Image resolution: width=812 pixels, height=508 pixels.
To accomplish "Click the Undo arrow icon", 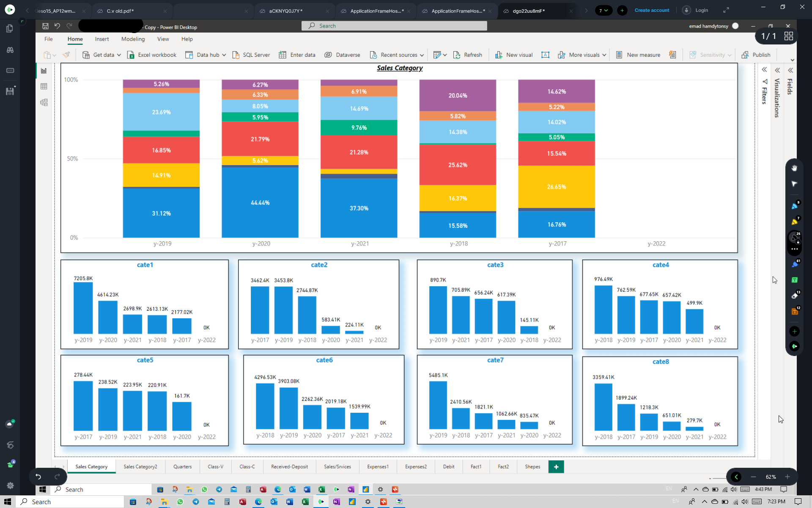I will point(57,26).
